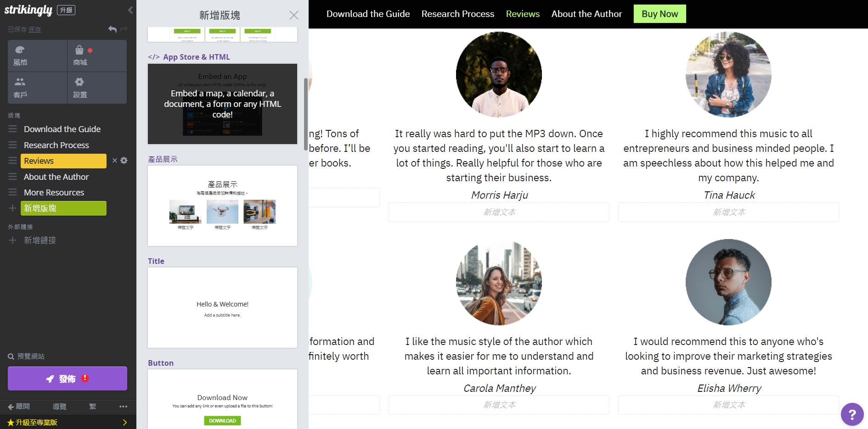
Task: Click the undo arrow icon
Action: [x=112, y=29]
